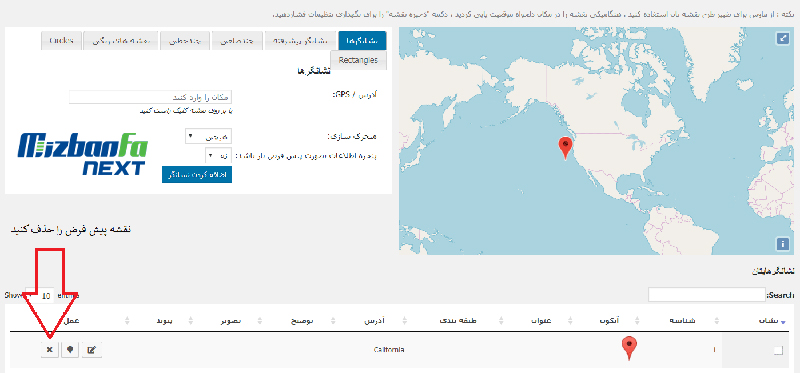Viewport: 800px width, 373px height.
Task: Switch to the Circles tab
Action: coord(62,40)
